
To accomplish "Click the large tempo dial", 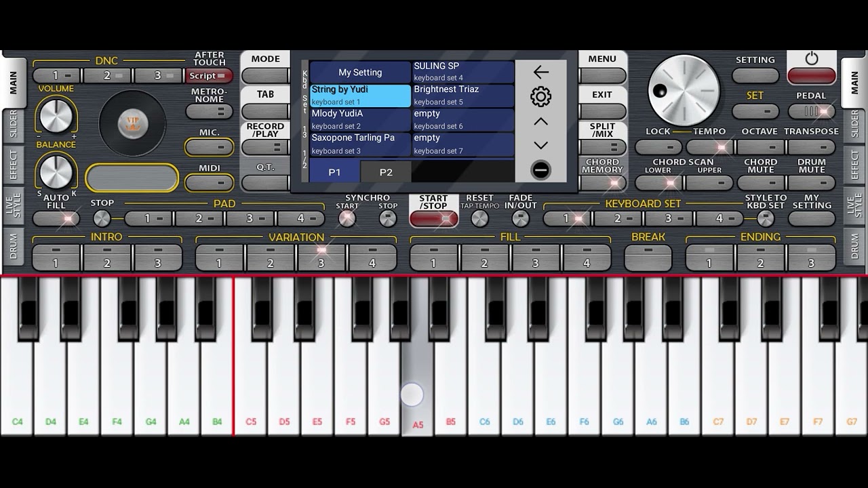I will (x=684, y=90).
